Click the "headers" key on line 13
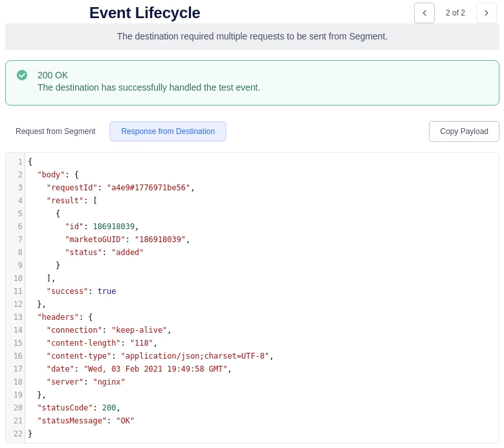Screen dimensions: 504x448 [58, 317]
